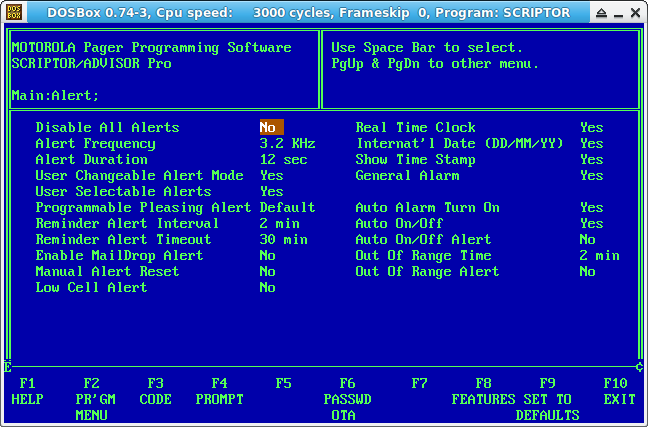Select the User Changeable Alert Mode label
The width and height of the screenshot is (648, 427).
pos(139,175)
